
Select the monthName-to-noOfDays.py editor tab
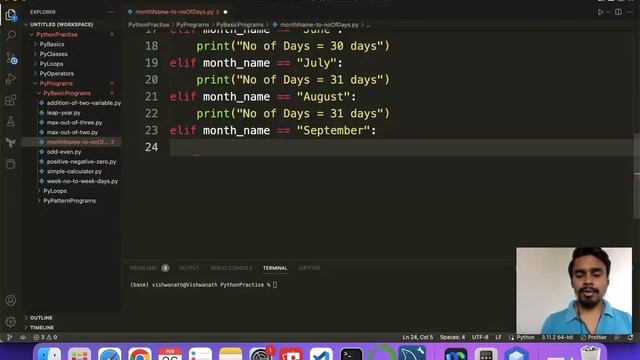coord(177,12)
